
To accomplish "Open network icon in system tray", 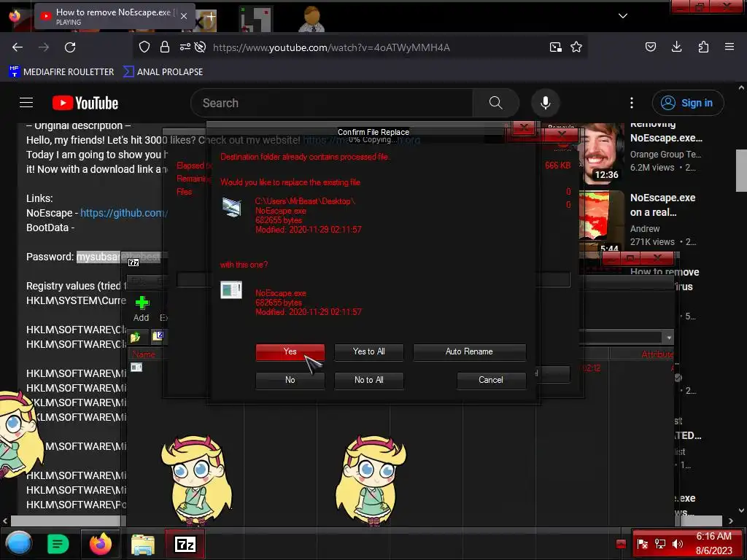I will click(x=659, y=544).
